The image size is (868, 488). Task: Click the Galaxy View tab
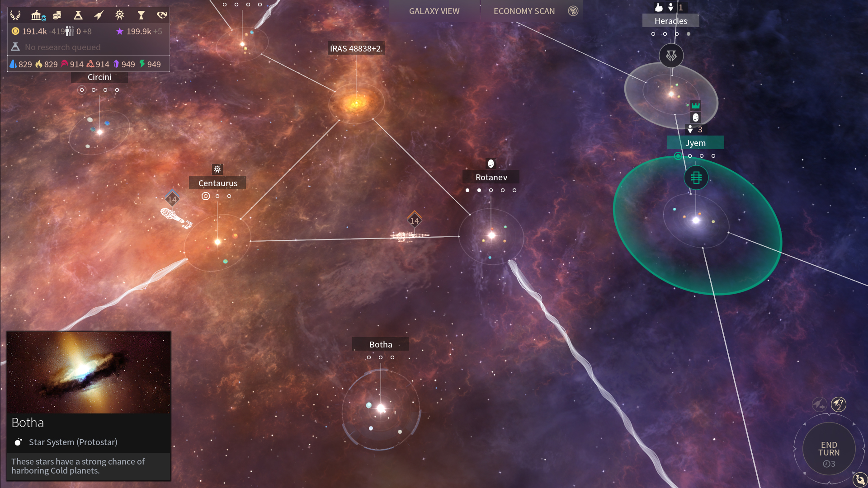coord(434,11)
